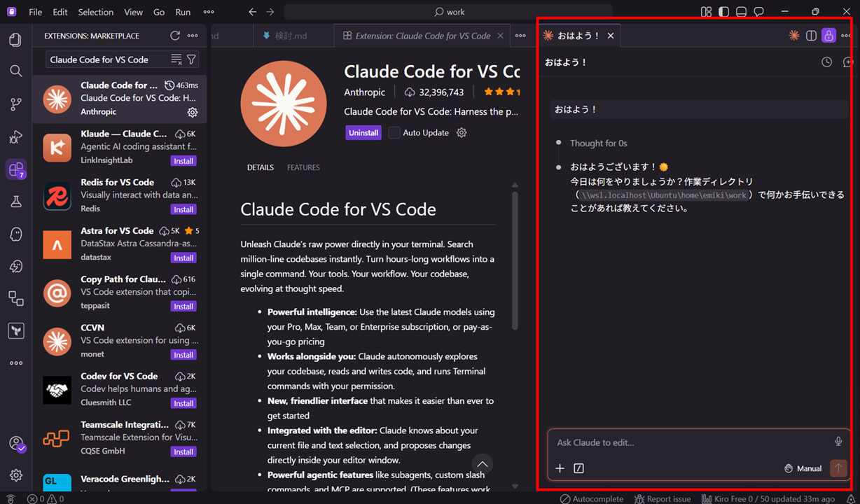Viewport: 860px width, 504px height.
Task: Open the Edit menu
Action: click(60, 12)
